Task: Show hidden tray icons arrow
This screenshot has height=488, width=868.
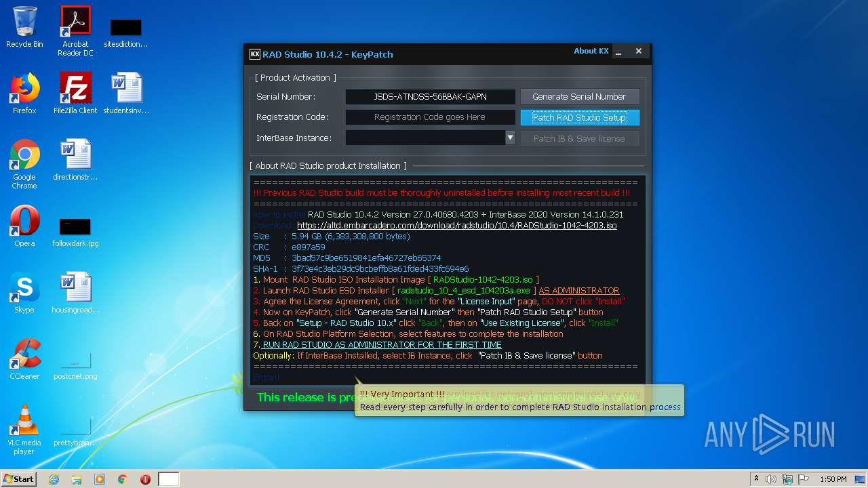Action: point(756,479)
